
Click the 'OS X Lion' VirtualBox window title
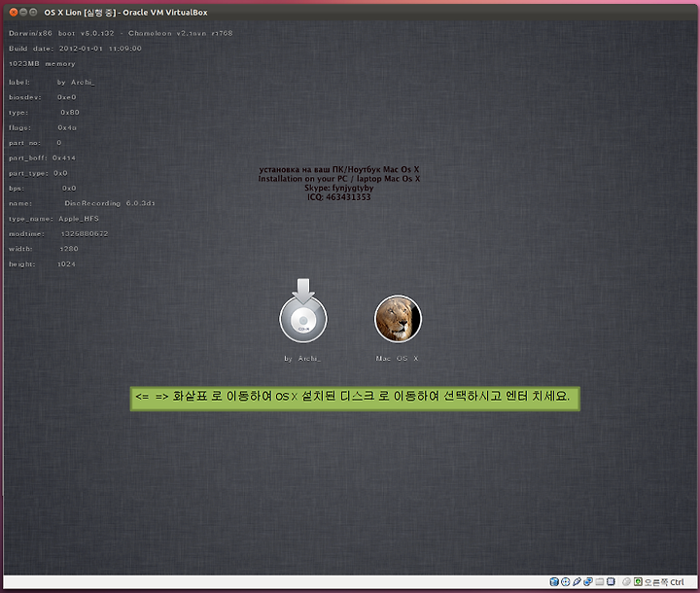pyautogui.click(x=125, y=12)
